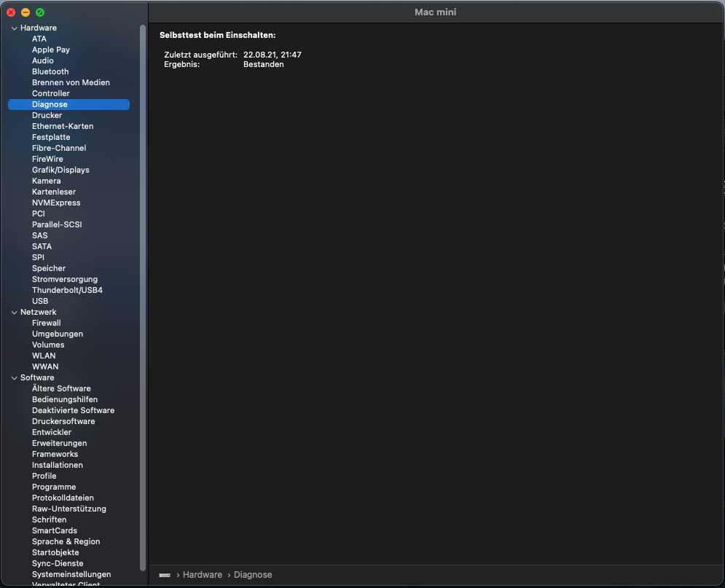Open the Systemeinstellungen entry
The width and height of the screenshot is (725, 588).
(x=71, y=575)
